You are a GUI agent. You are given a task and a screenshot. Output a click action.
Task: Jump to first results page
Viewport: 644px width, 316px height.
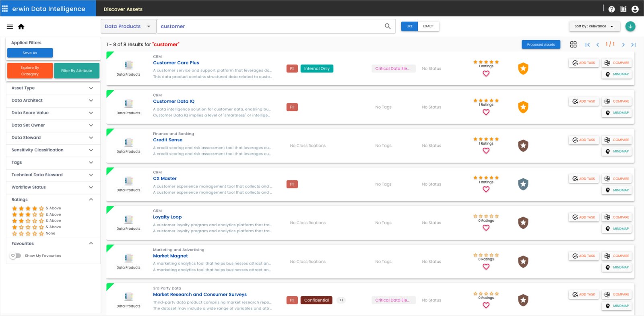pos(587,45)
